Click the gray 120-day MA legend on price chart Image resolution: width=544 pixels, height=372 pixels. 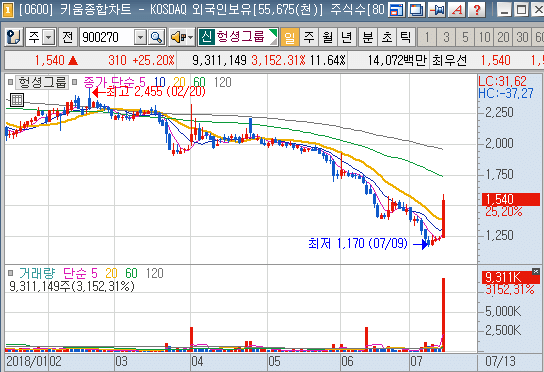222,82
